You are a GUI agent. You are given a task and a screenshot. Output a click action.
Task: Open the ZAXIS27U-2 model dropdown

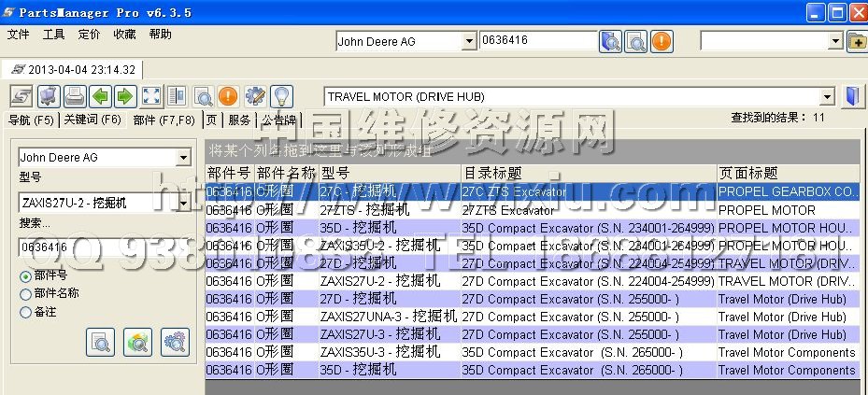point(183,202)
